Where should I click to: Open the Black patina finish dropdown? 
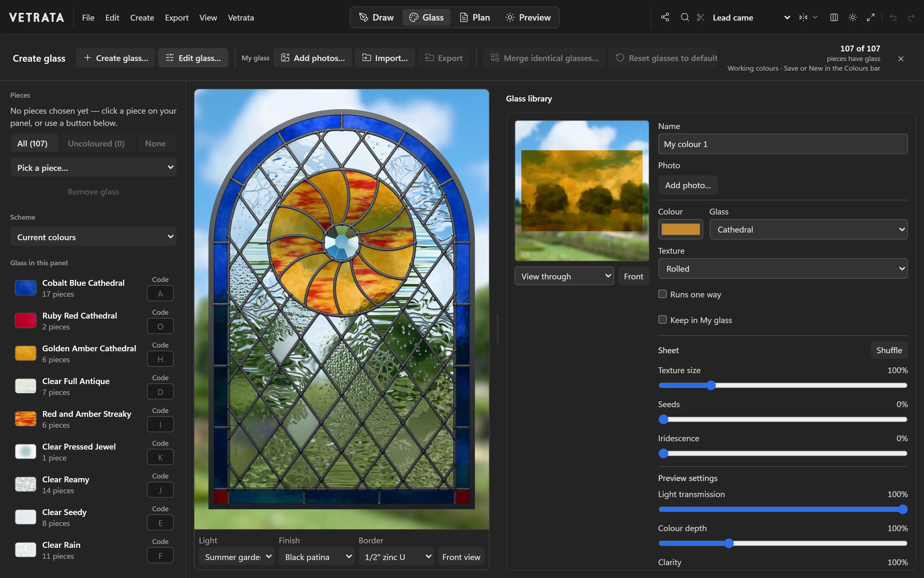317,557
